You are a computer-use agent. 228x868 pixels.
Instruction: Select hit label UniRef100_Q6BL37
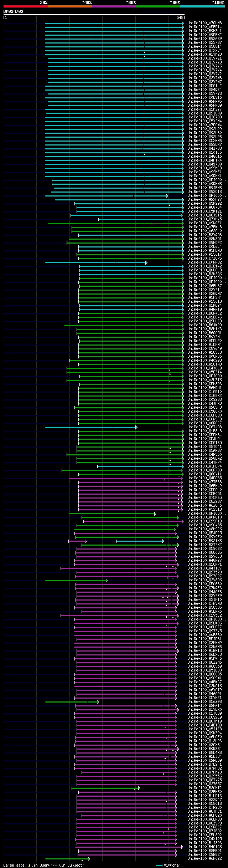[204, 286]
